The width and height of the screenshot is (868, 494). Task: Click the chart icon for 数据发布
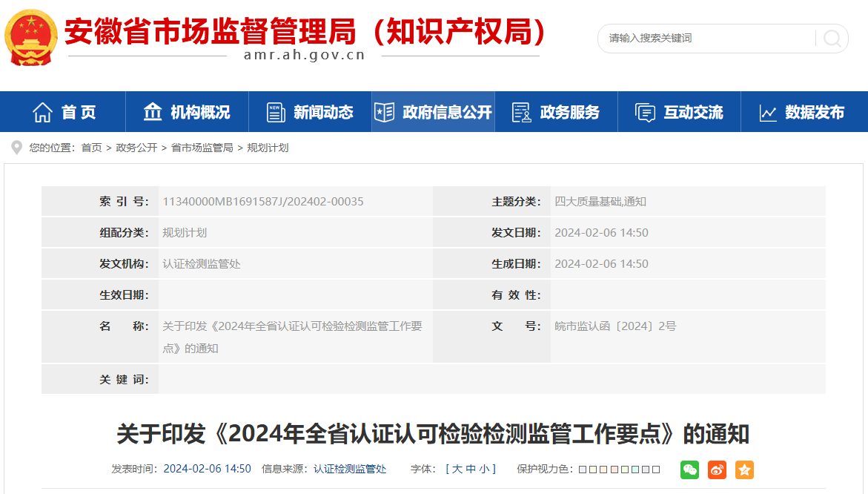pos(768,113)
